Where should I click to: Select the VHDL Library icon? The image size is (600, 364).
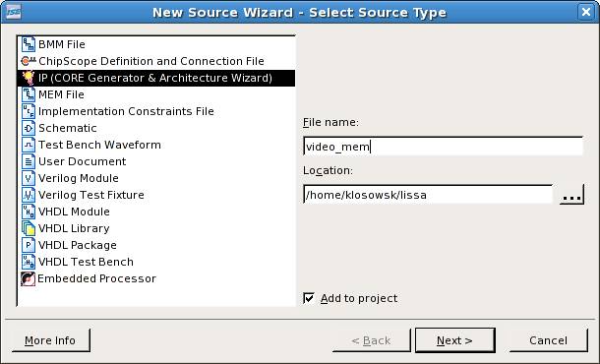[29, 228]
